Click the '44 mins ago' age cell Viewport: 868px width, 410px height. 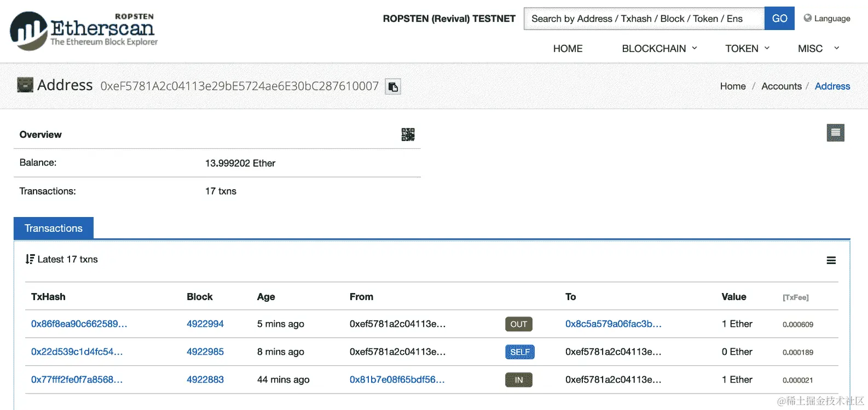click(x=283, y=380)
